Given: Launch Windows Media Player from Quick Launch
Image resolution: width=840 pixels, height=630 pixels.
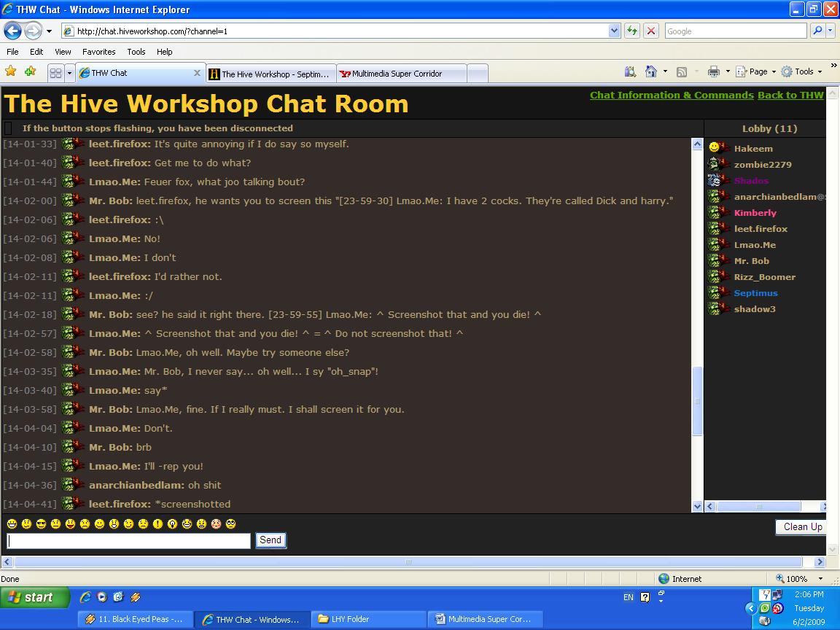Looking at the screenshot, I should [102, 596].
